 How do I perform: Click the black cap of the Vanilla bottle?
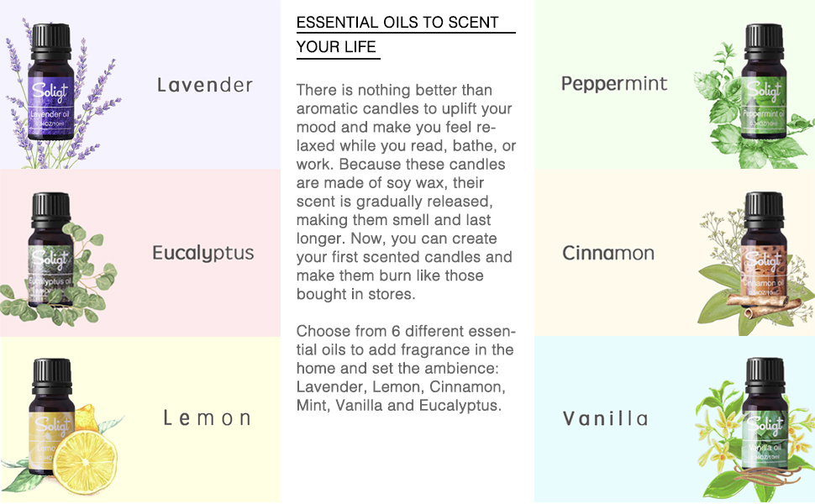(x=764, y=371)
